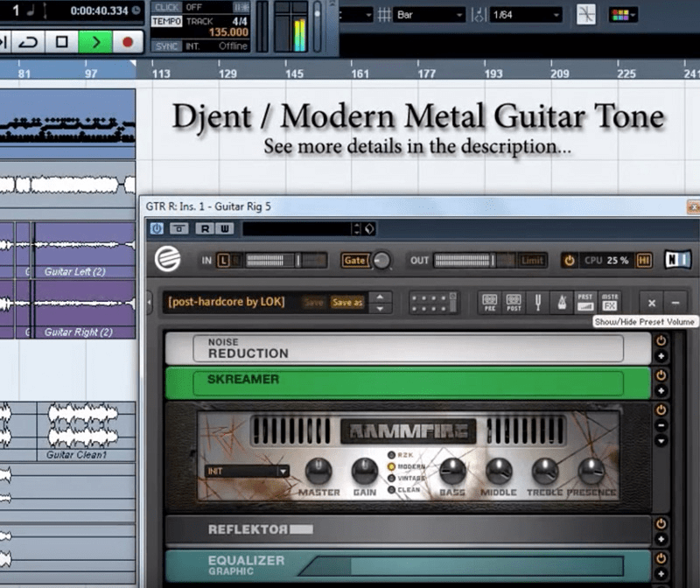Click ruler marker at bar 145
Screen dimensions: 700x588
294,73
